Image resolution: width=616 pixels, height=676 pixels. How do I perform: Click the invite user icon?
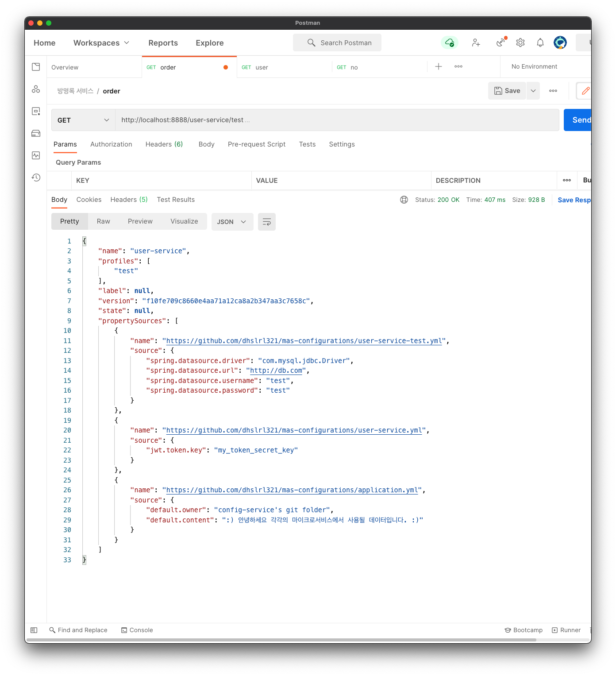[x=476, y=42]
